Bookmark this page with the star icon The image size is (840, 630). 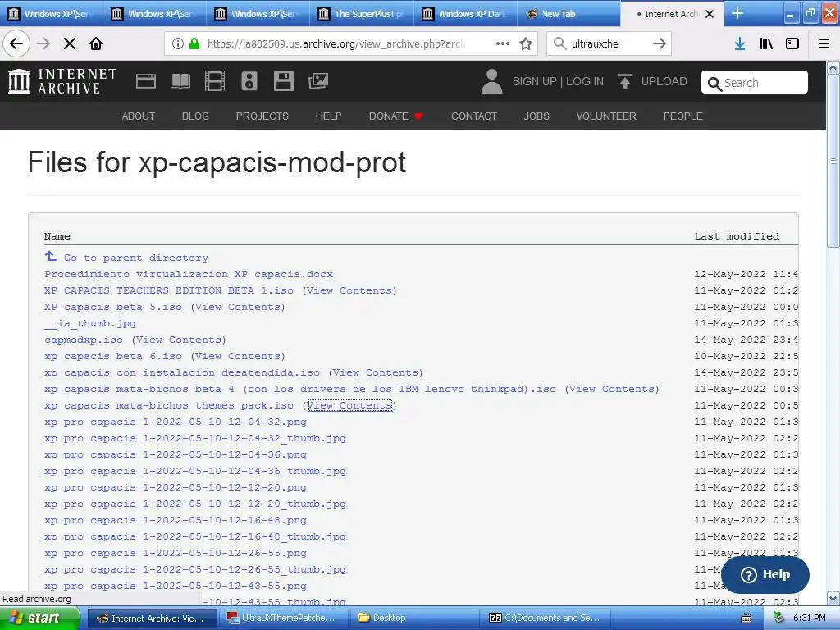tap(526, 43)
